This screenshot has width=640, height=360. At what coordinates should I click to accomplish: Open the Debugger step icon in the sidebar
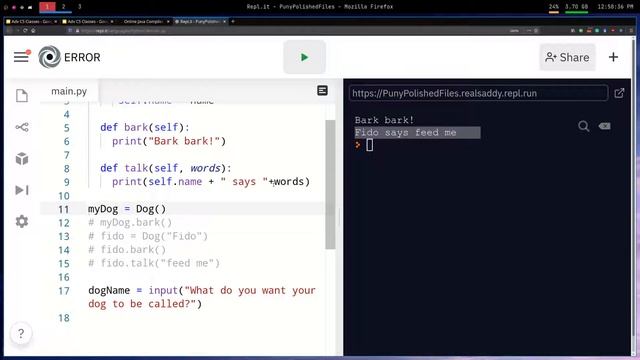point(22,190)
